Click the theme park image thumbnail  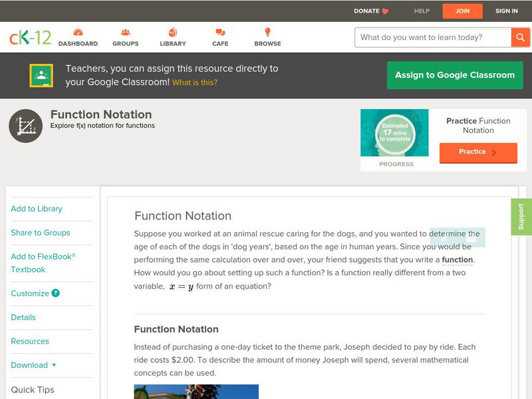click(196, 392)
